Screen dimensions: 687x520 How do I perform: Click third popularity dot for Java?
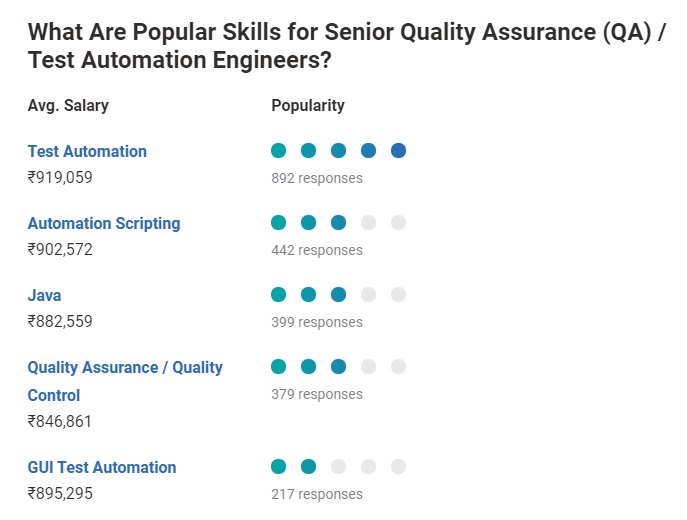(x=338, y=295)
